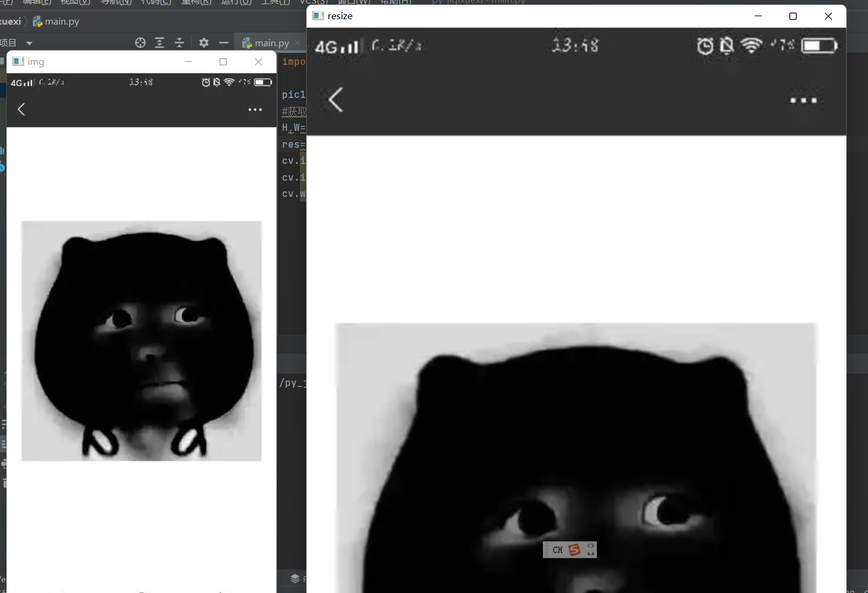Select opened file in project view (target icon)
This screenshot has width=868, height=593.
tap(140, 43)
